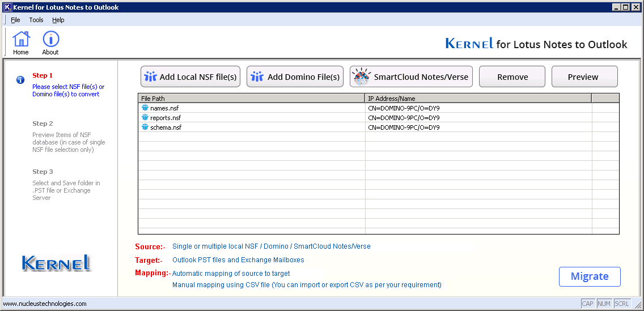Click www.nucleustechnologies.com in status bar
This screenshot has width=644, height=311.
[x=45, y=304]
